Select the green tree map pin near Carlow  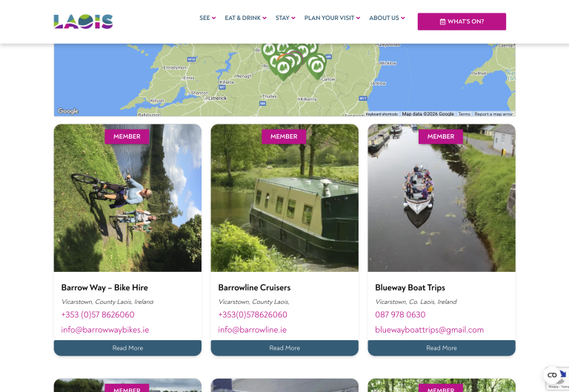click(317, 67)
